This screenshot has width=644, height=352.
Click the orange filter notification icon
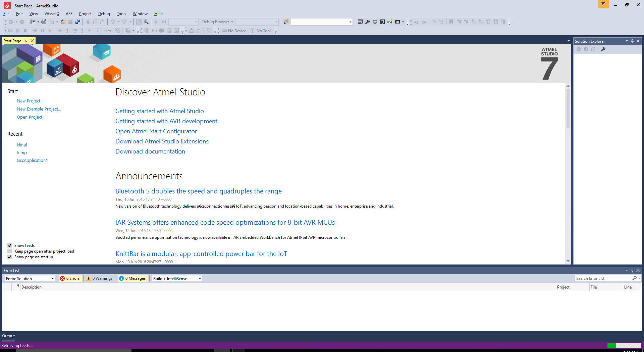pyautogui.click(x=603, y=4)
